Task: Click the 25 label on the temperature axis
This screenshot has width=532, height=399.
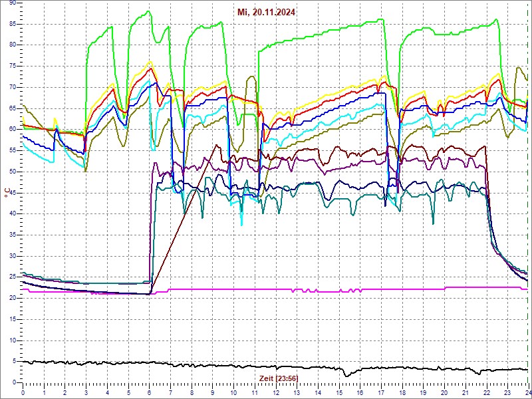Action: pos(12,277)
